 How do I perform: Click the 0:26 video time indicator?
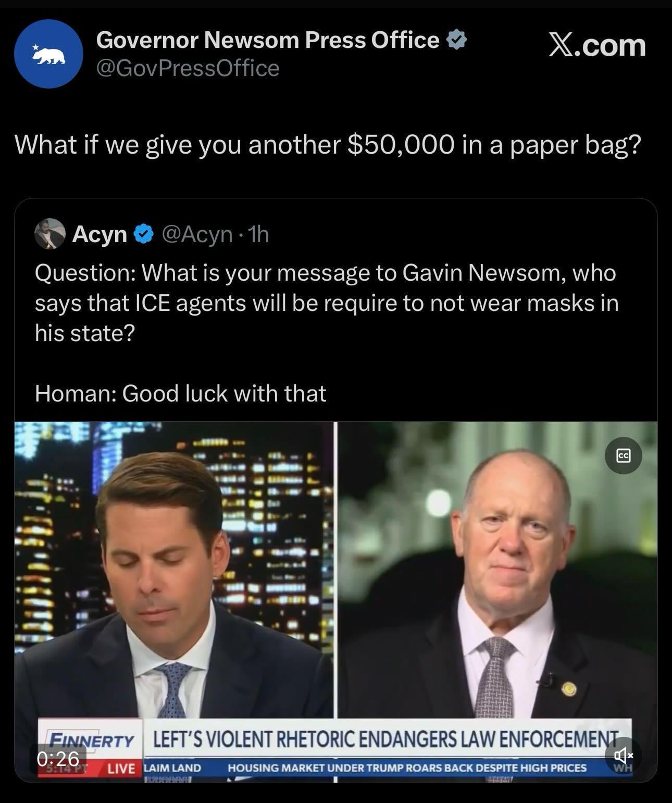58,758
